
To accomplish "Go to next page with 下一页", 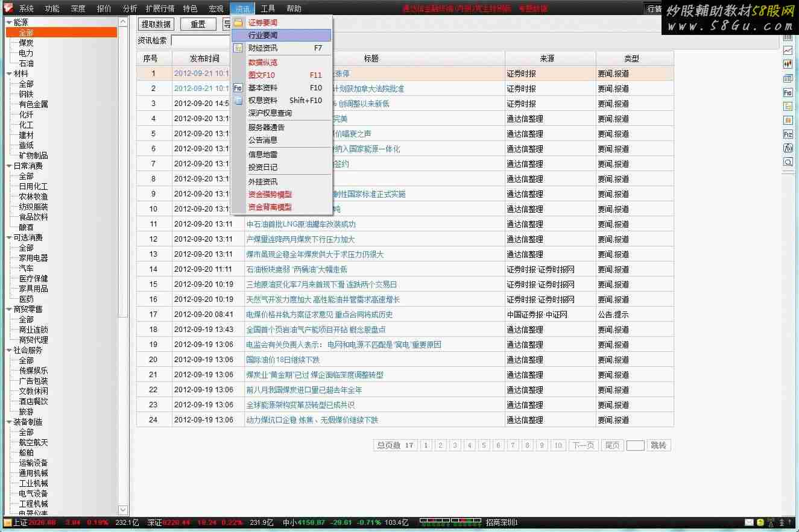I will [x=583, y=445].
